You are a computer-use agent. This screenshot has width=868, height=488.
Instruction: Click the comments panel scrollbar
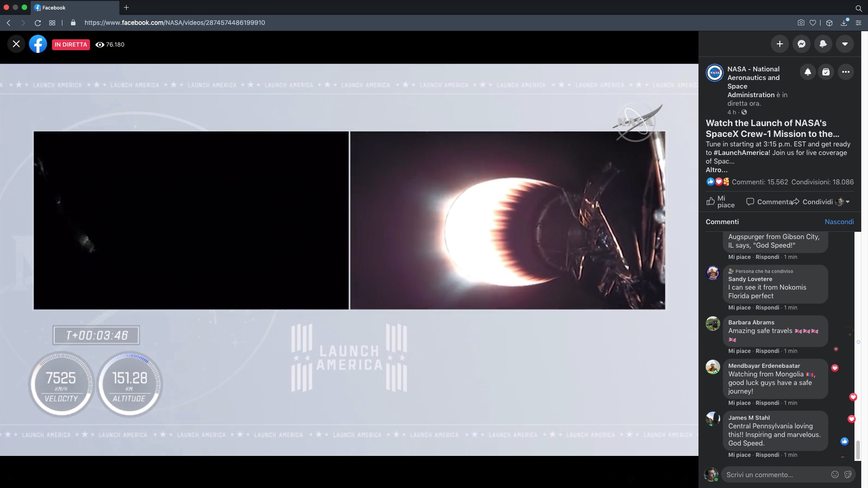[x=858, y=450]
